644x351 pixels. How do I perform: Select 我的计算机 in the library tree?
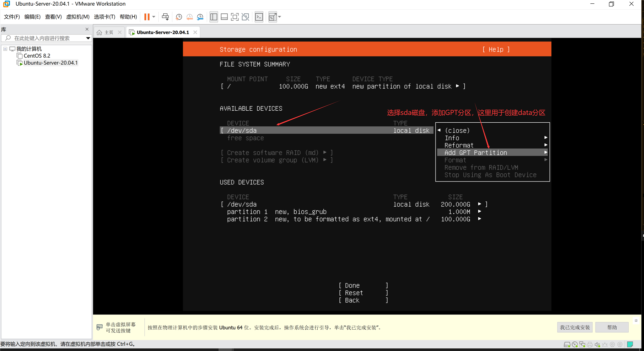[29, 49]
